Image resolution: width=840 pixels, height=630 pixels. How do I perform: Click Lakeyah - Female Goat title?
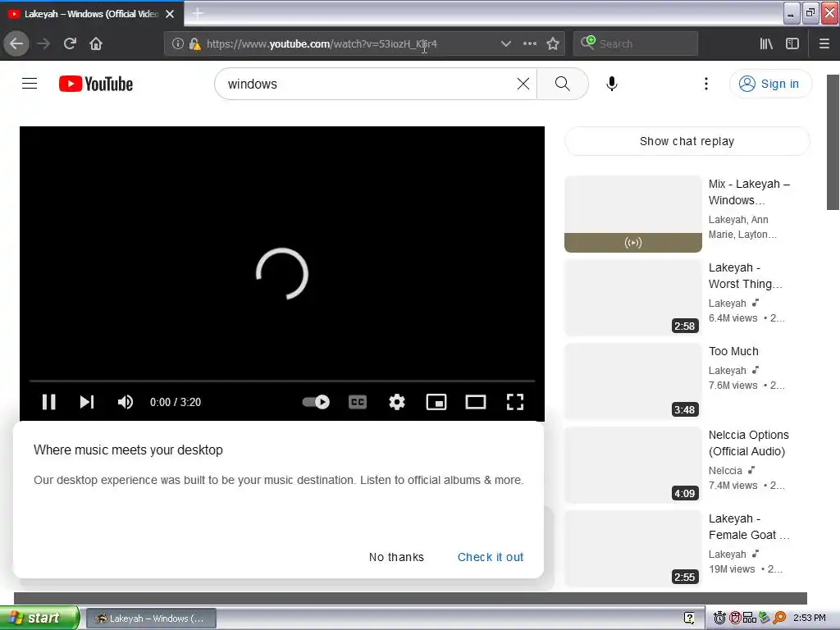coord(749,527)
